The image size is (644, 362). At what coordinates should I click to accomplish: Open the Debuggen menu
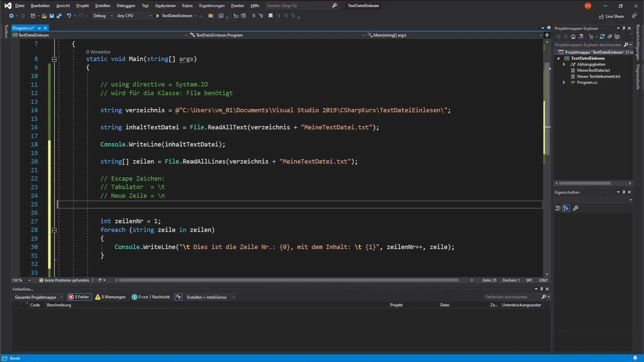(126, 6)
